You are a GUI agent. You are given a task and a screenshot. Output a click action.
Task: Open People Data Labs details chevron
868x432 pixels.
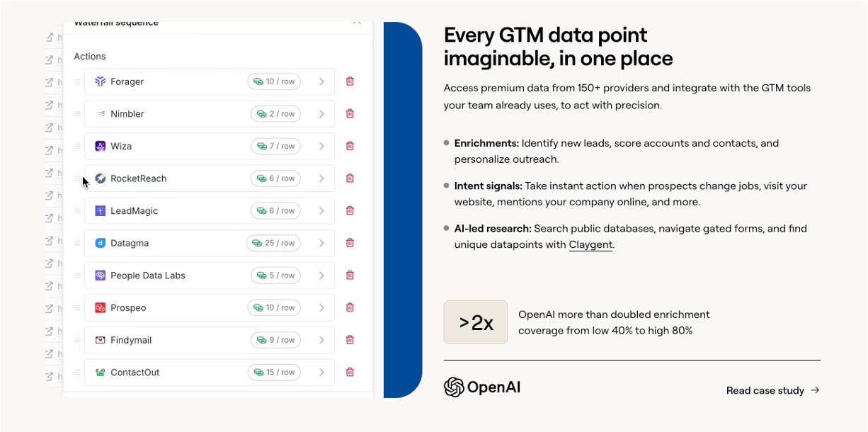point(321,275)
